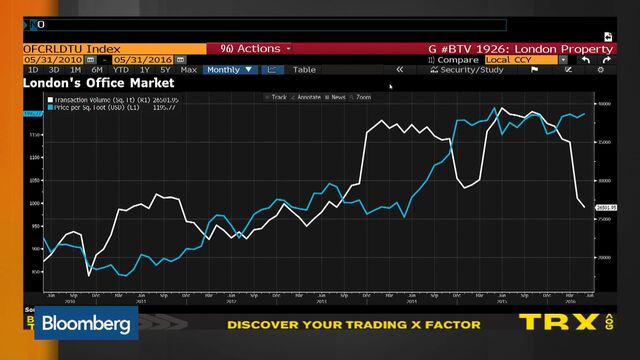
Task: Open chart settings gear icon
Action: 600,70
